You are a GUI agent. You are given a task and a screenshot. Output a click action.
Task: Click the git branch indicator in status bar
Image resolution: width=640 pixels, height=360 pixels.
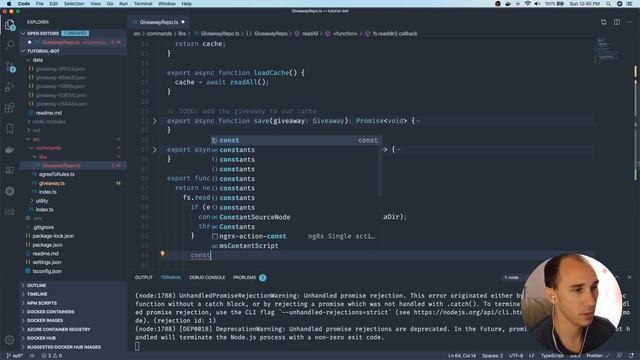(x=15, y=356)
